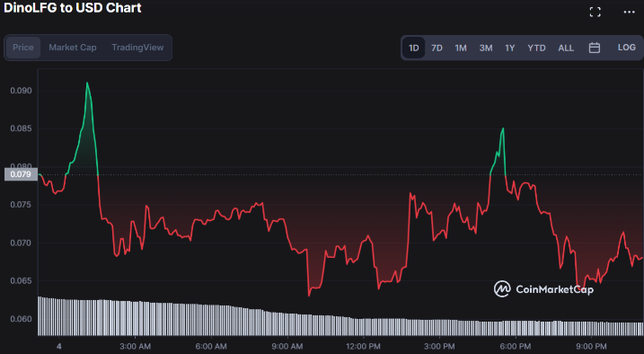Click the CoinMarketCap logo watermark
Viewport: 644px width, 354px height.
[543, 289]
